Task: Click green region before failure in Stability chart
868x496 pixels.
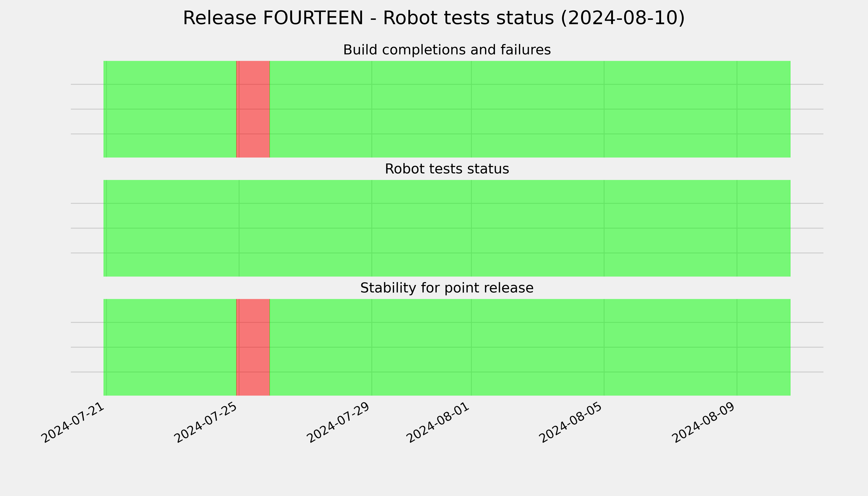Action: click(x=170, y=347)
